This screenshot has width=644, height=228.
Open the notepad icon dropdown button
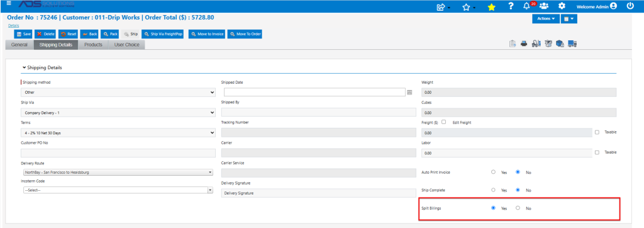pos(569,18)
